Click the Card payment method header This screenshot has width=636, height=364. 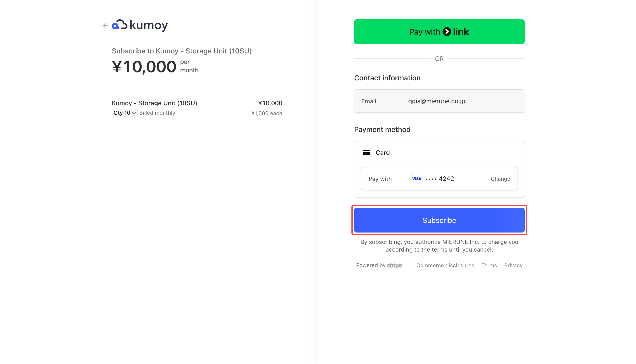coord(382,153)
